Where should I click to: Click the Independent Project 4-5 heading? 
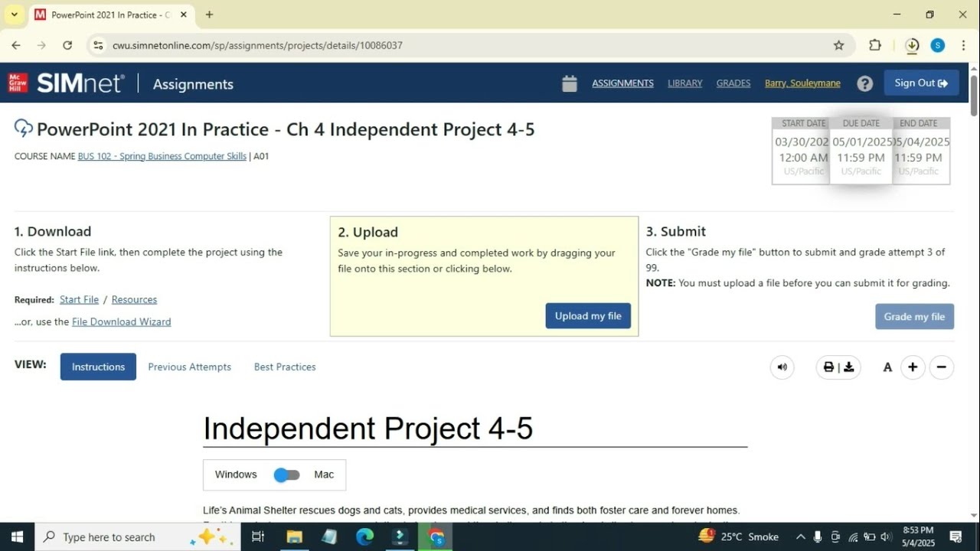(x=367, y=428)
